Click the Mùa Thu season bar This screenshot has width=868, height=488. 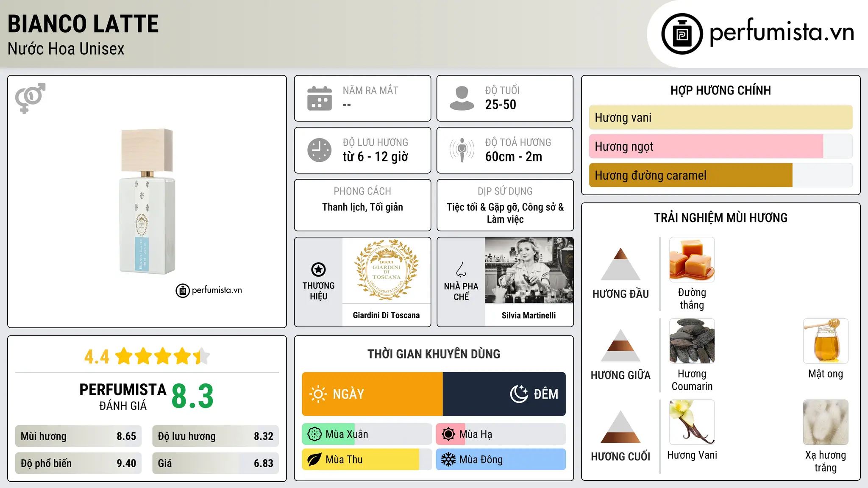(x=367, y=460)
